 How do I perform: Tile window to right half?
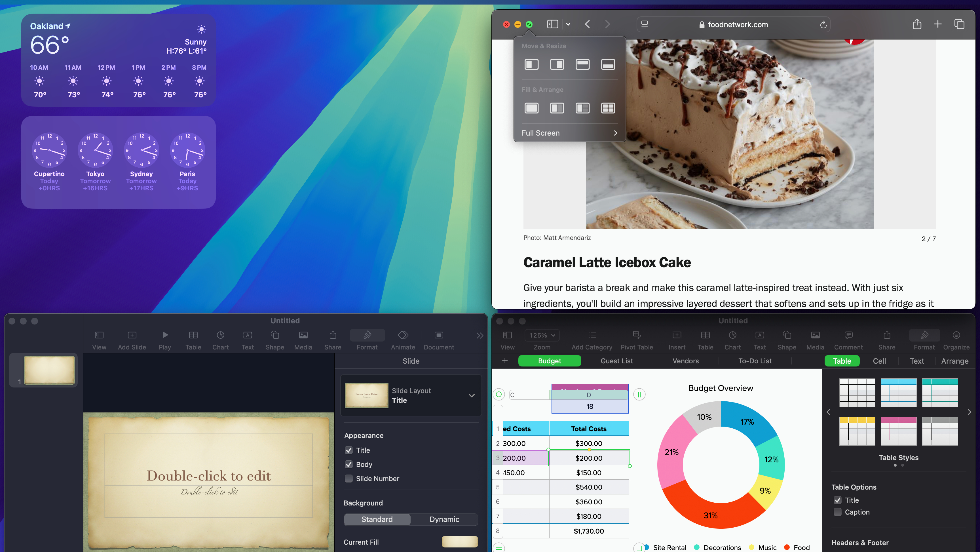click(x=557, y=64)
